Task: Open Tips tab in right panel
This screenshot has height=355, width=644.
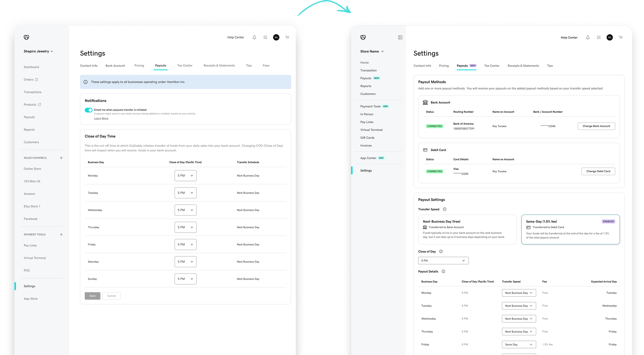Action: tap(550, 66)
